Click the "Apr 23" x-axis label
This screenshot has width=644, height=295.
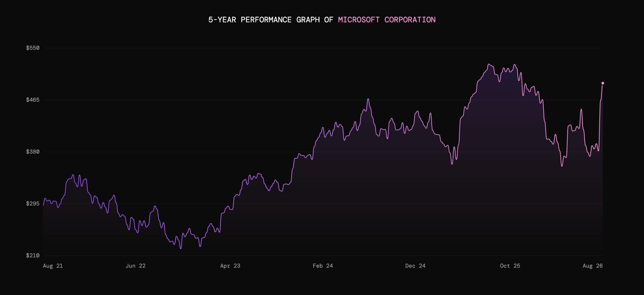[230, 266]
